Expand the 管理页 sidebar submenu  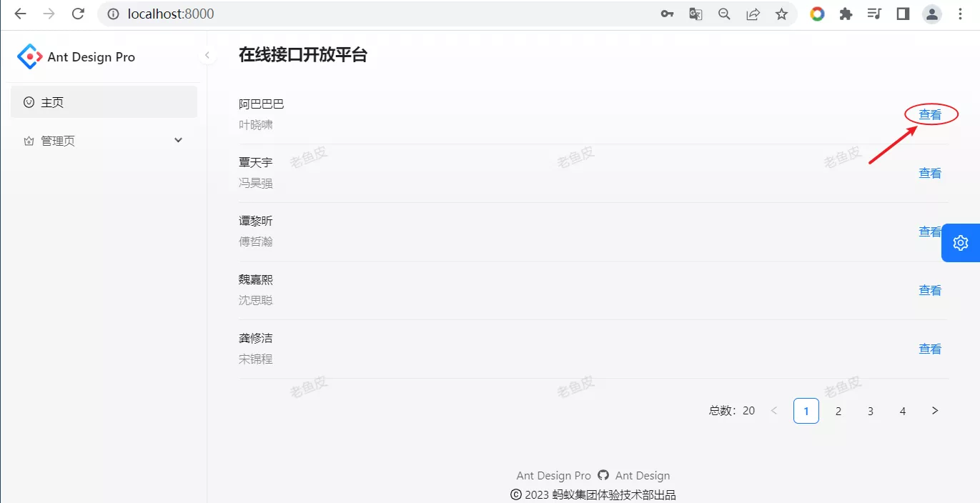coord(104,141)
